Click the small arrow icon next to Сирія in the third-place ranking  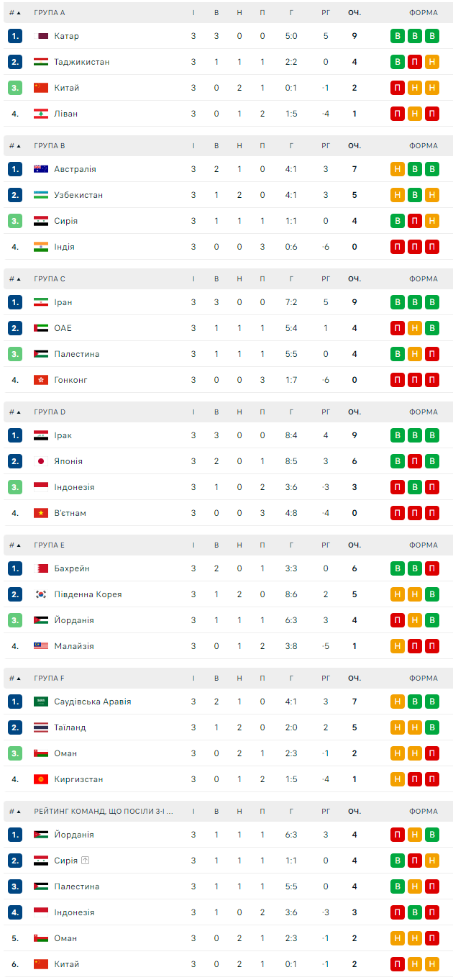click(x=85, y=861)
